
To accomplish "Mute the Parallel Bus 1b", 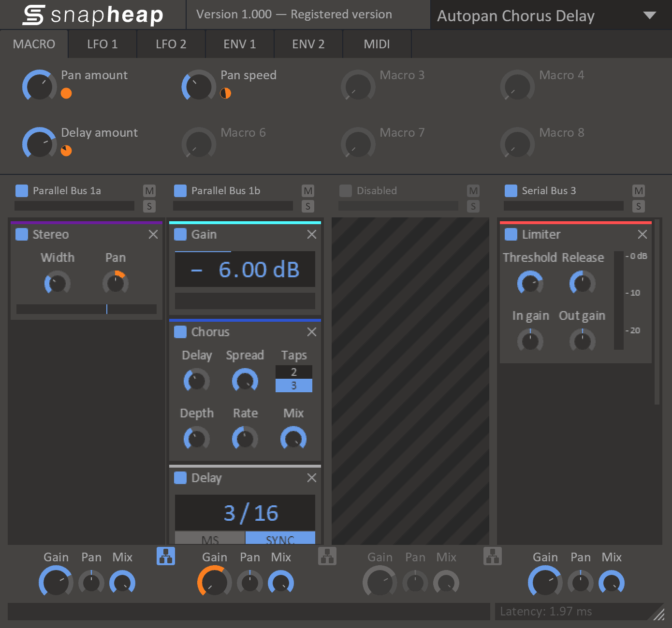I will tap(308, 191).
